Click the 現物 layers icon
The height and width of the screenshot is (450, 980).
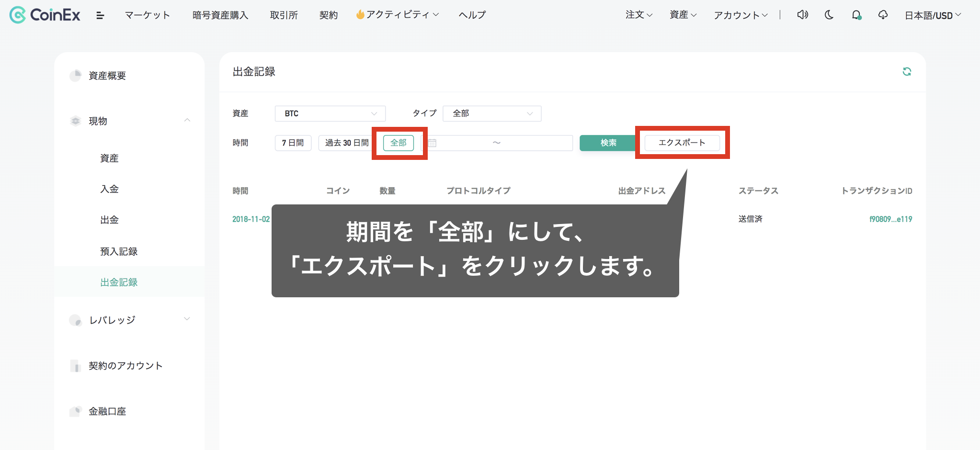pos(75,121)
